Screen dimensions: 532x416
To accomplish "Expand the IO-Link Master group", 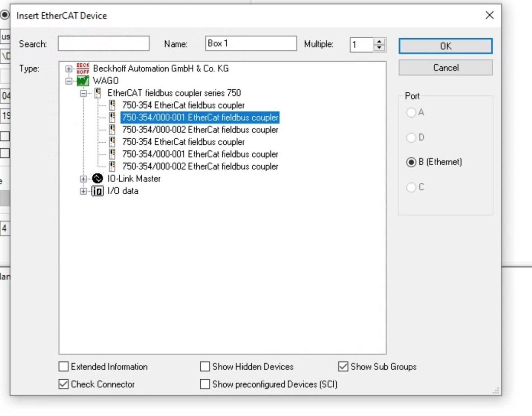I will point(84,179).
